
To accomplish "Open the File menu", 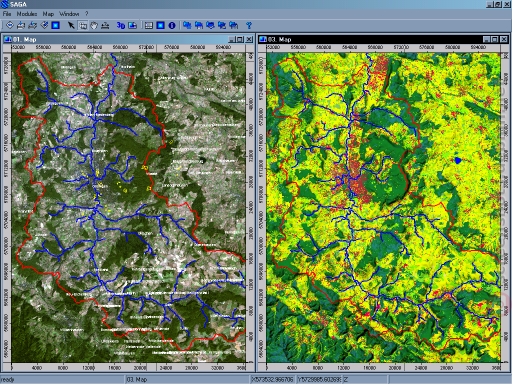I will click(7, 14).
